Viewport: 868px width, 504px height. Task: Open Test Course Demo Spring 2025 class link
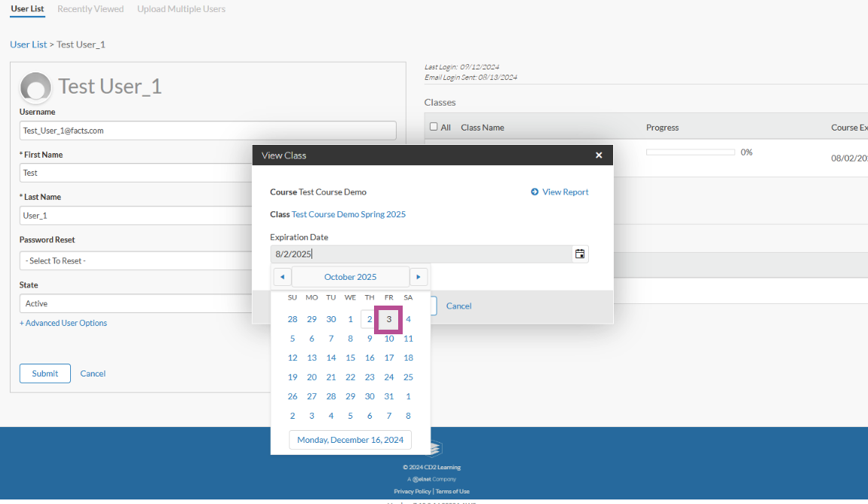tap(348, 214)
